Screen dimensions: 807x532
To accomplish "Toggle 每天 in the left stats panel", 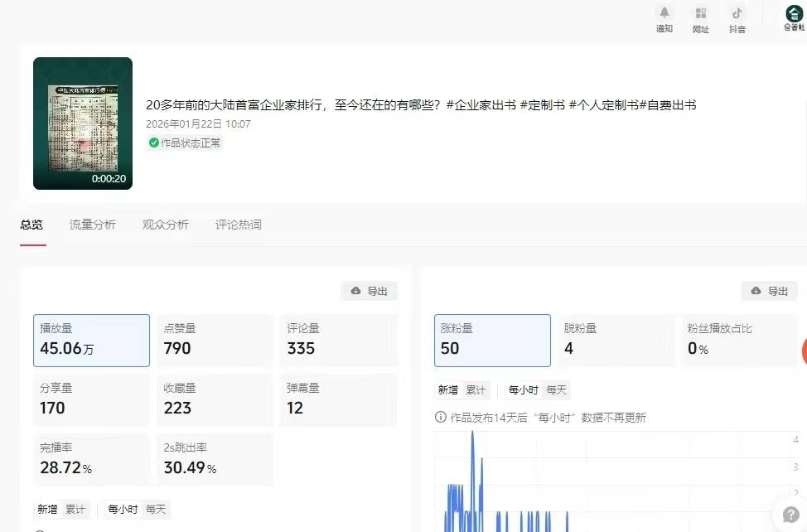I will [x=156, y=509].
